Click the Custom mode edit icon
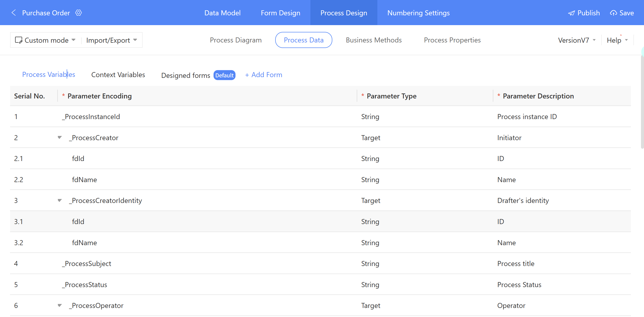The width and height of the screenshot is (644, 317). click(19, 40)
